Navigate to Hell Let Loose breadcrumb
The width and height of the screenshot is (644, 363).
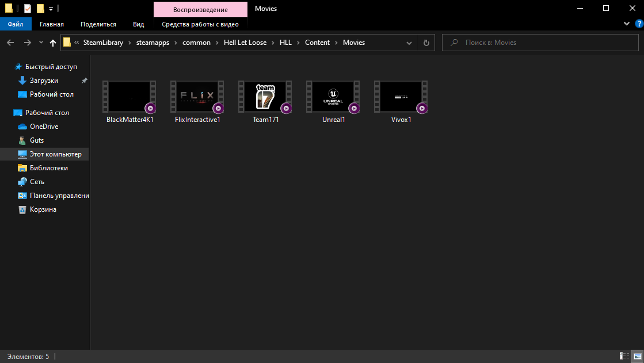pyautogui.click(x=245, y=43)
